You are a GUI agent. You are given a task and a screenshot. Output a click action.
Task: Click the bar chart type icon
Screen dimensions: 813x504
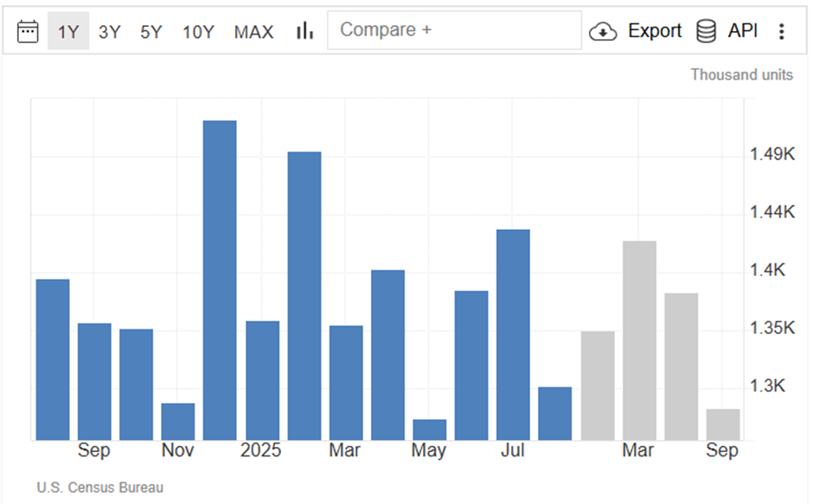[304, 31]
